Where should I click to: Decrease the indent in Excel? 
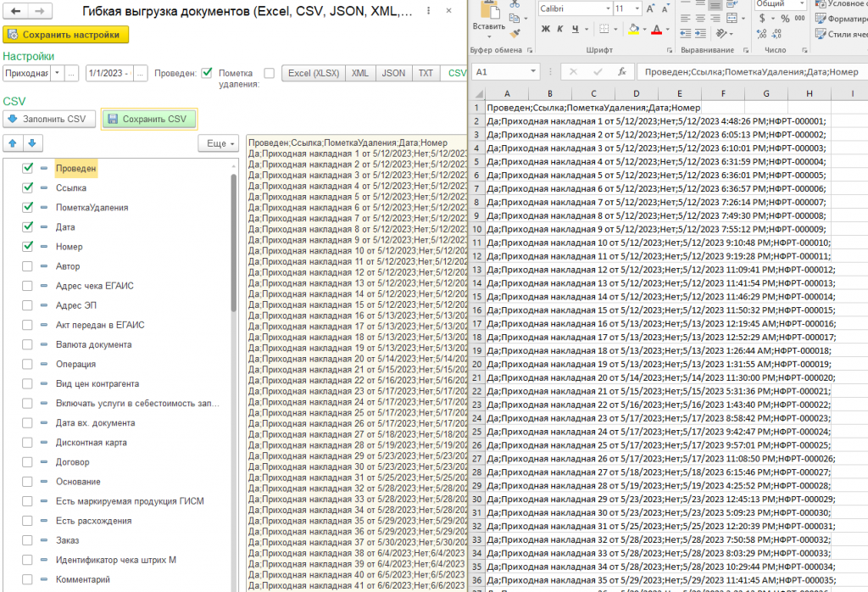685,33
